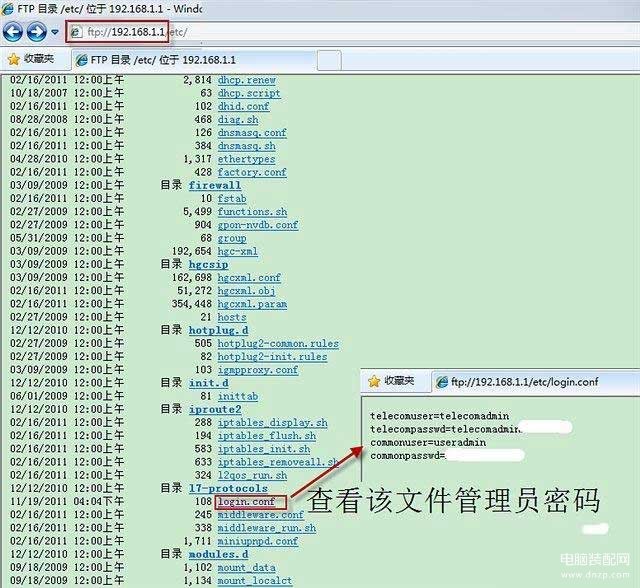Open the hgc-xml file link

point(238,251)
